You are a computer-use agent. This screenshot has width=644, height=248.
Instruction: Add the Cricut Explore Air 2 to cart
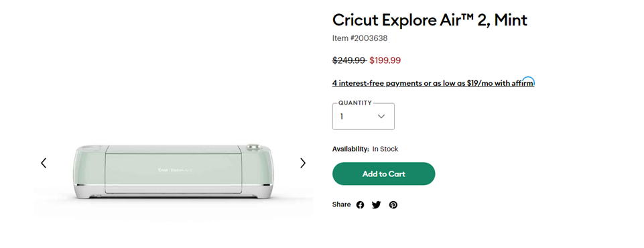[383, 174]
